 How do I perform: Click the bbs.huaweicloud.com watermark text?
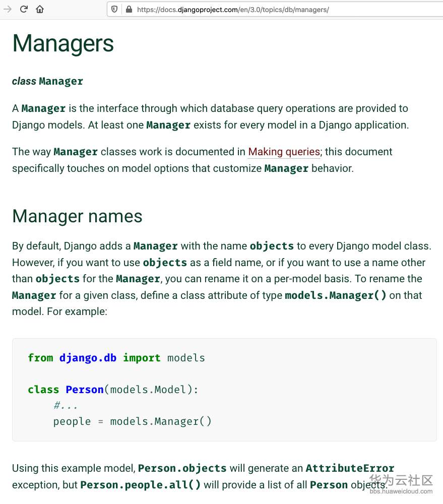401,491
